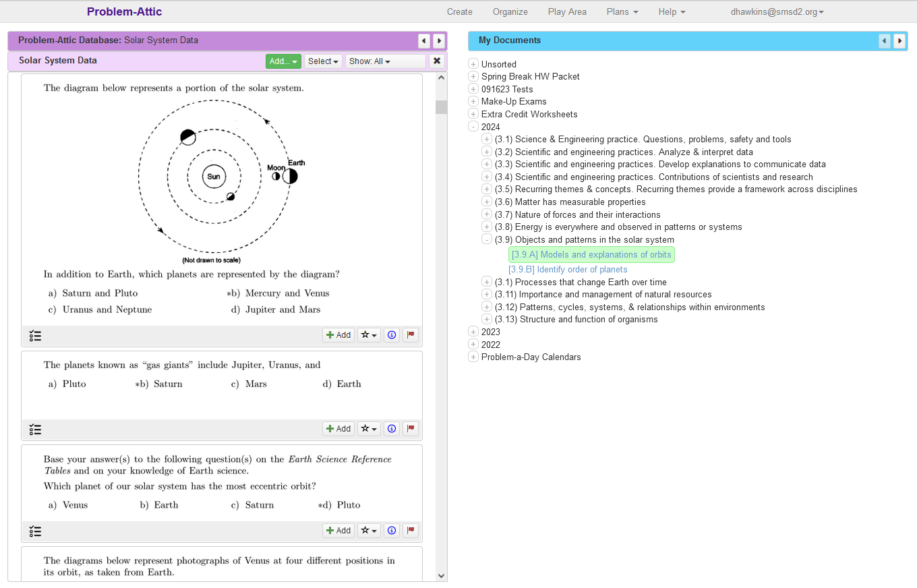This screenshot has width=917, height=588.
Task: Open info for the solar system diagram question
Action: pyautogui.click(x=392, y=335)
